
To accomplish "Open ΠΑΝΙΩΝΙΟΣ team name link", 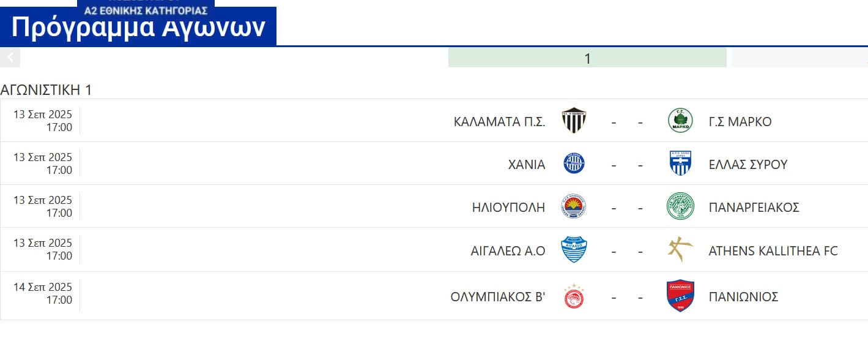I will pos(743,297).
